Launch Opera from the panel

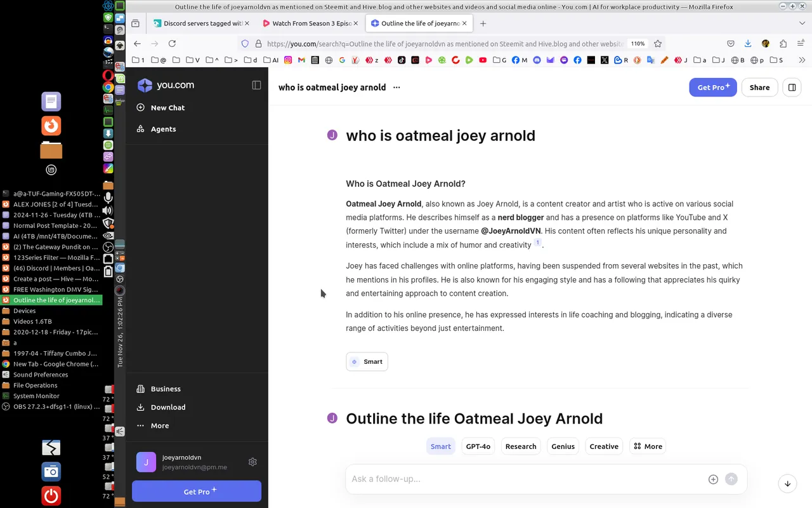click(x=108, y=75)
